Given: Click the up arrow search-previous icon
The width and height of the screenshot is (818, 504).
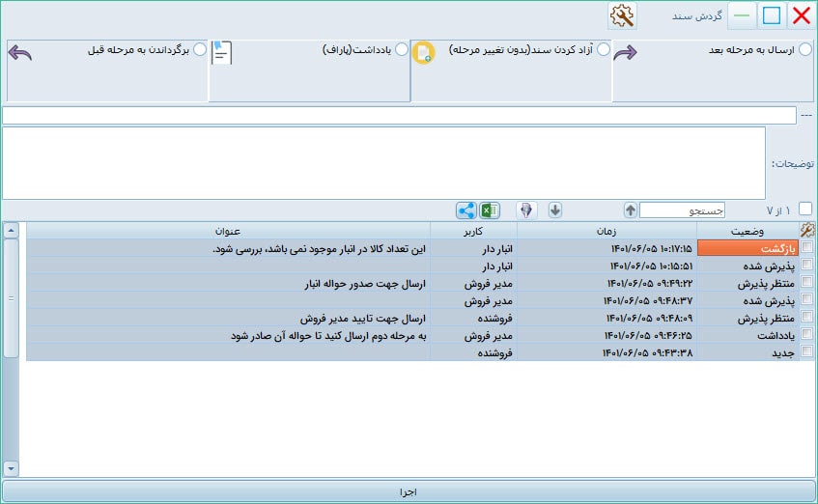Looking at the screenshot, I should coord(631,210).
